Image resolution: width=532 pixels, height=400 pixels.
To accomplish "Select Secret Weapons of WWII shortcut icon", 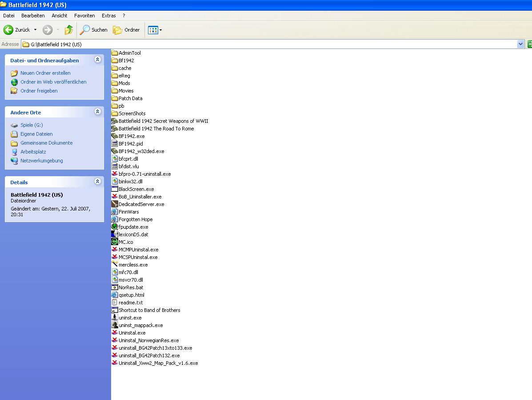I will click(115, 121).
